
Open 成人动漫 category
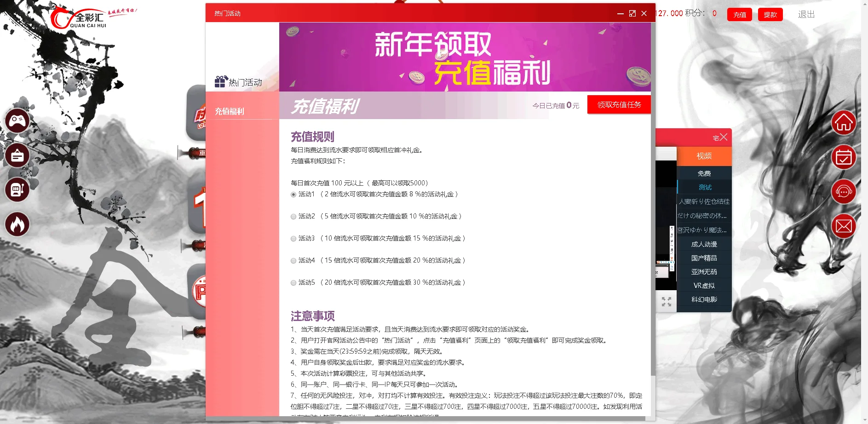[x=704, y=244]
